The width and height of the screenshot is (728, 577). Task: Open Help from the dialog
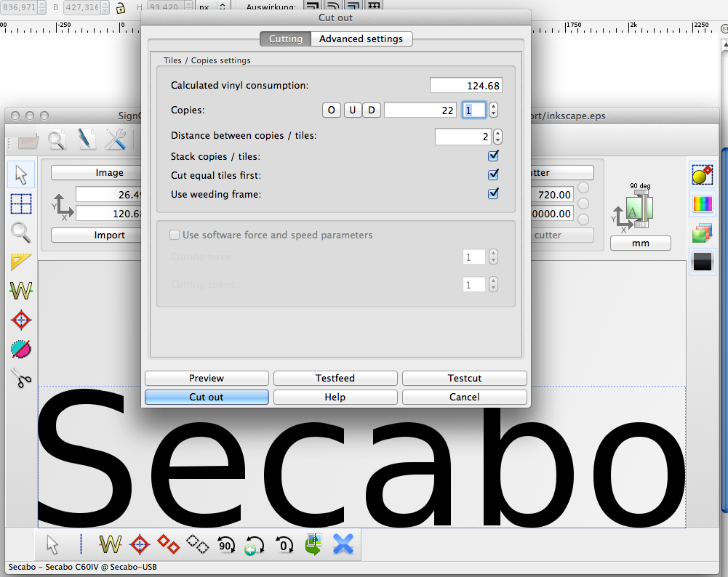[x=335, y=397]
